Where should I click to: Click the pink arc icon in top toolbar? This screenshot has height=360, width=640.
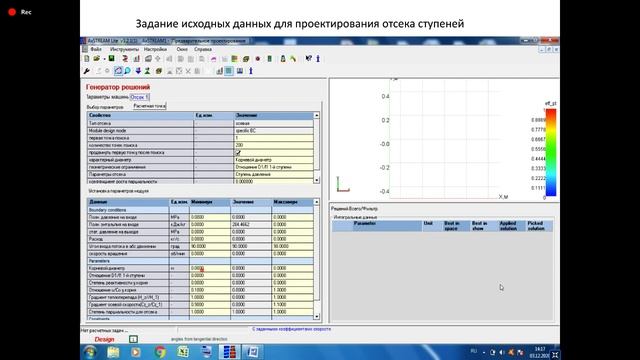click(213, 59)
